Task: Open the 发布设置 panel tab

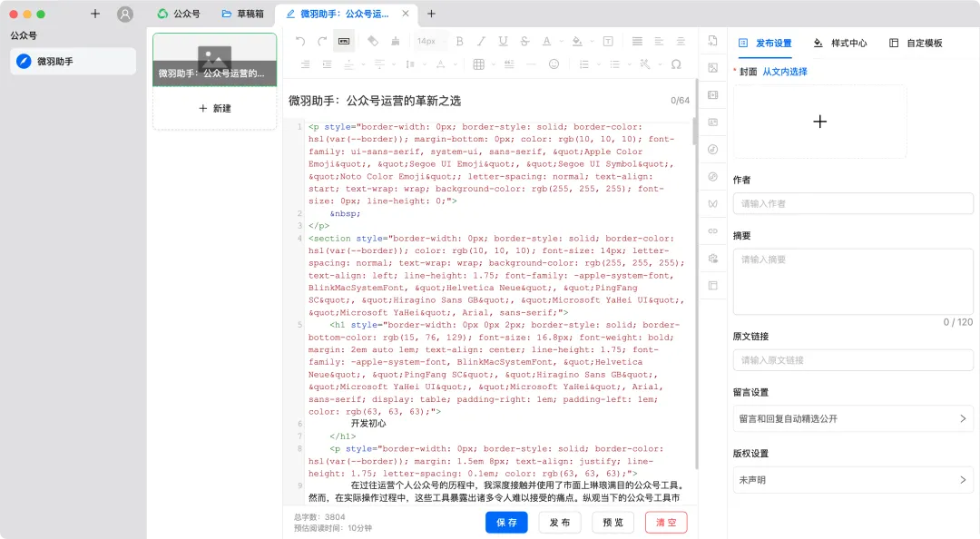Action: (x=765, y=44)
